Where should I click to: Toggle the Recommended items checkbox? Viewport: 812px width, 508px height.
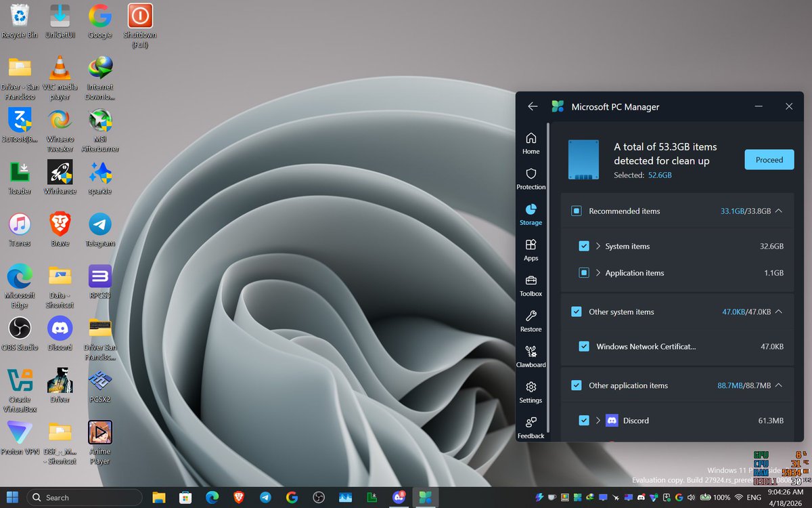point(577,211)
